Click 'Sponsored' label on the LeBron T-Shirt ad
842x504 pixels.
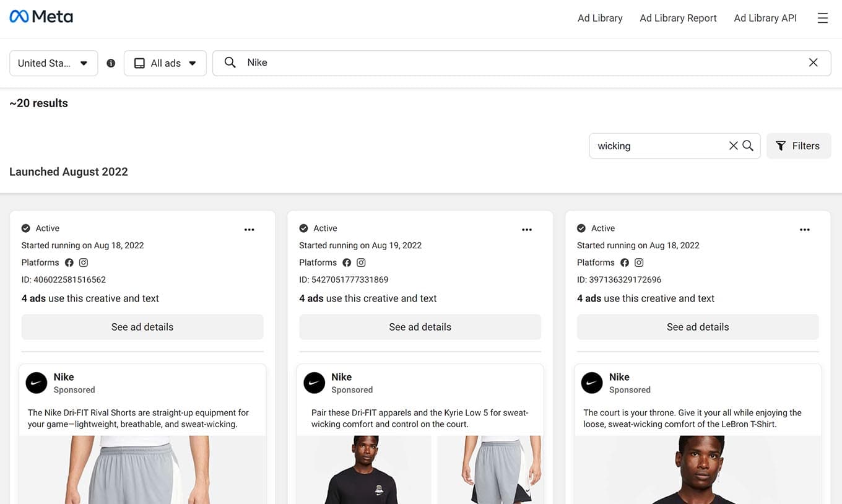(x=630, y=390)
